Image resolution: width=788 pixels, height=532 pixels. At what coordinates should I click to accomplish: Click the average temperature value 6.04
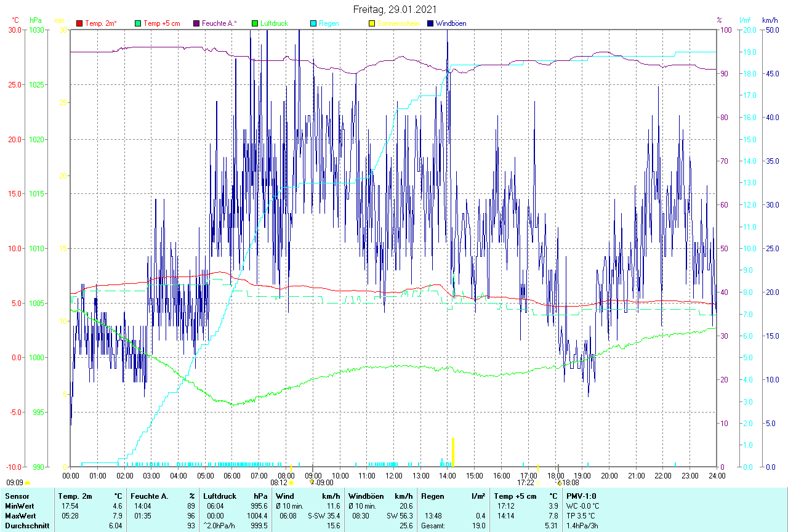point(115,526)
